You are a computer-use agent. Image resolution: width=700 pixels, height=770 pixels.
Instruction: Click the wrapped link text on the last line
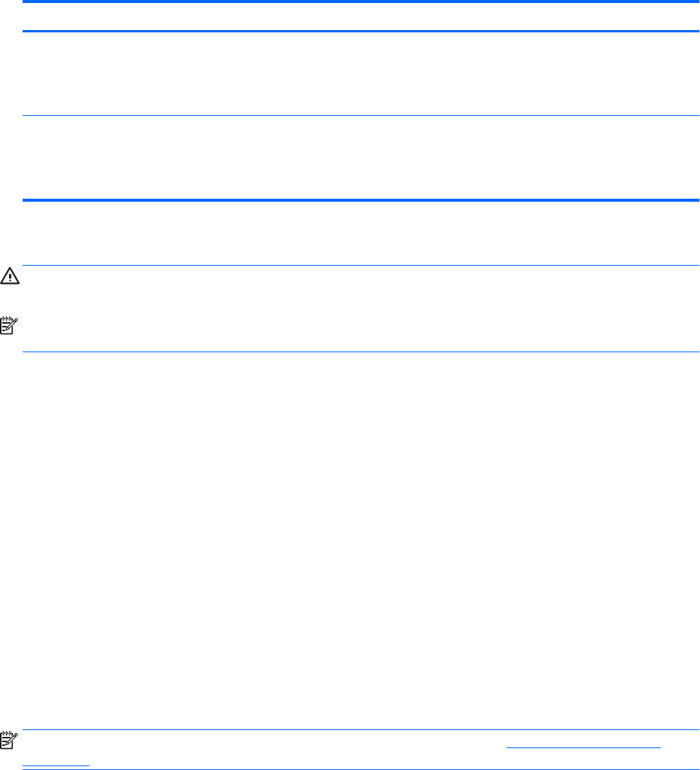click(56, 763)
